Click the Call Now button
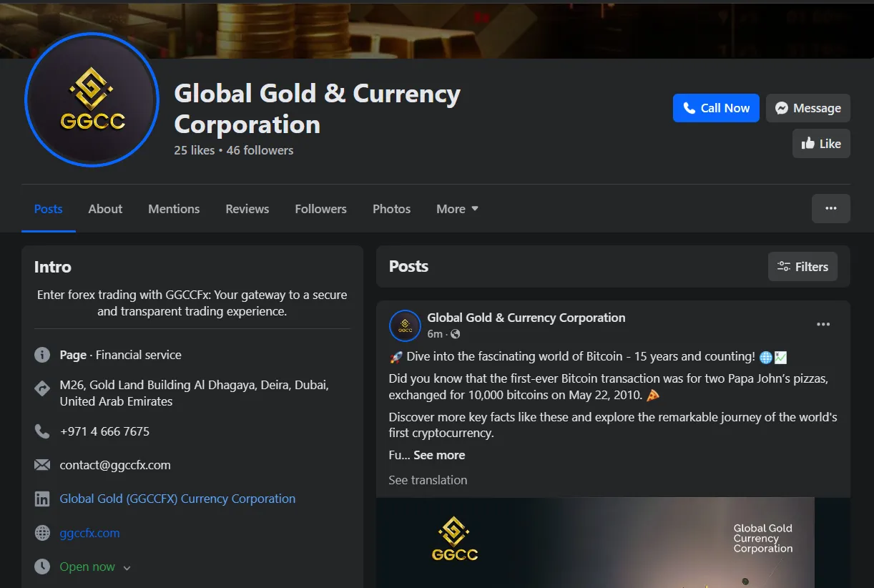Image resolution: width=874 pixels, height=588 pixels. click(x=716, y=108)
